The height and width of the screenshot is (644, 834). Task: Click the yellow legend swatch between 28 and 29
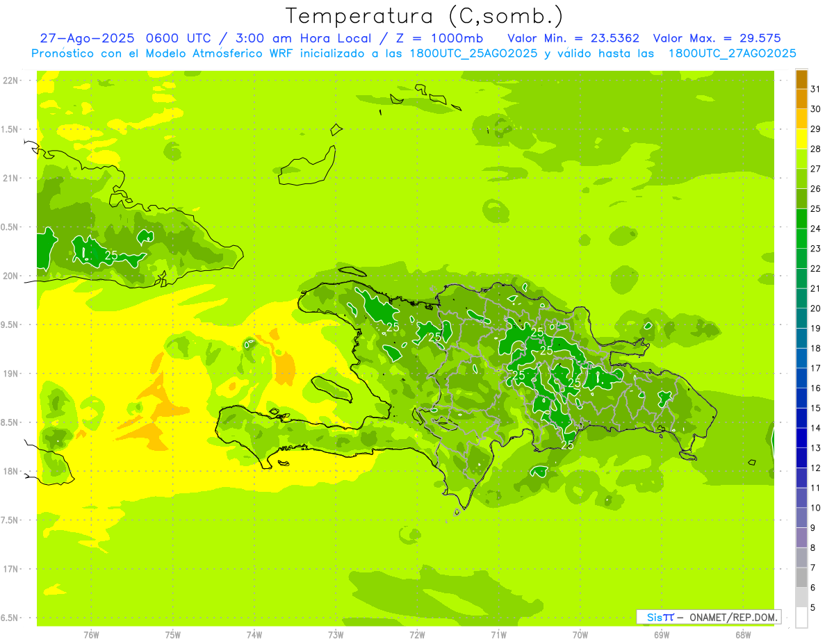pos(801,139)
